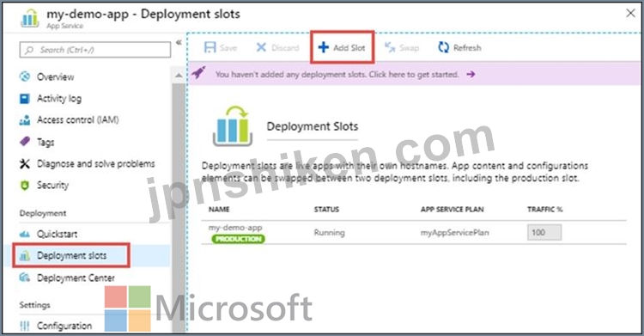This screenshot has width=644, height=336.
Task: Open Quickstart under Deployment
Action: click(48, 234)
